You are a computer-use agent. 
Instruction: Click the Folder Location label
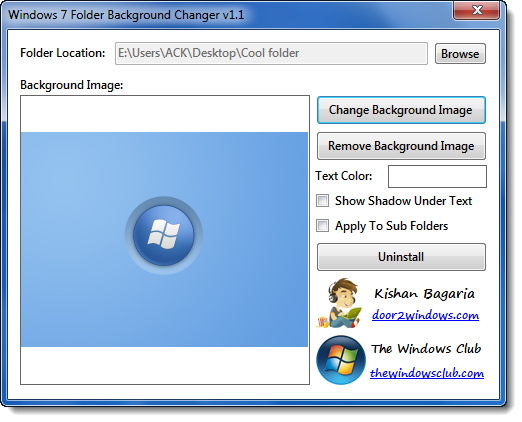[x=63, y=53]
